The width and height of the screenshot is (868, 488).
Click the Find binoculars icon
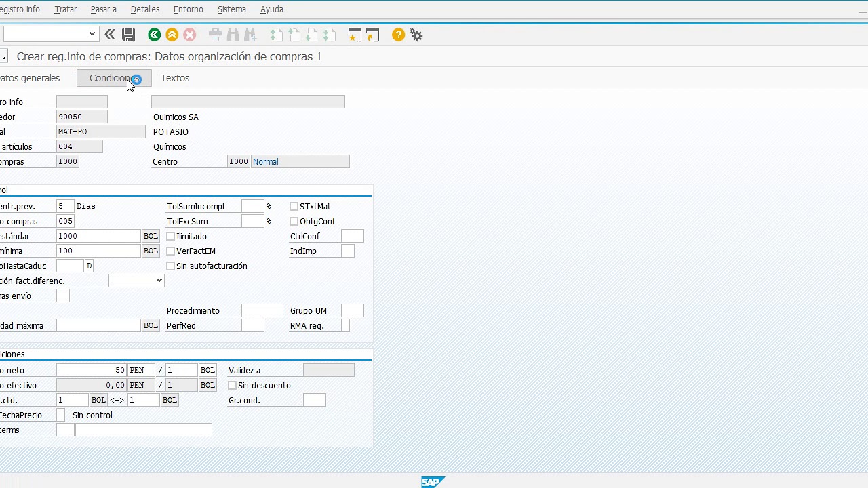pos(233,35)
